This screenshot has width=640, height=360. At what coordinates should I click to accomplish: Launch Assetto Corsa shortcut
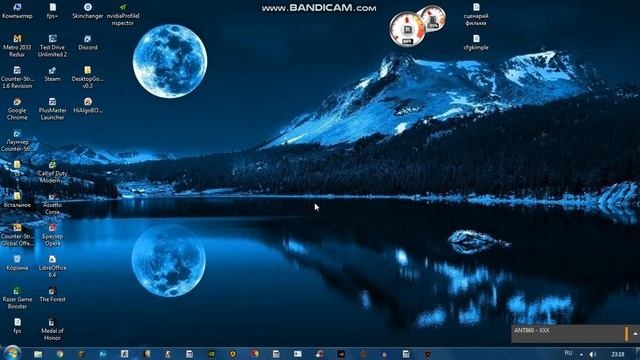coord(52,204)
